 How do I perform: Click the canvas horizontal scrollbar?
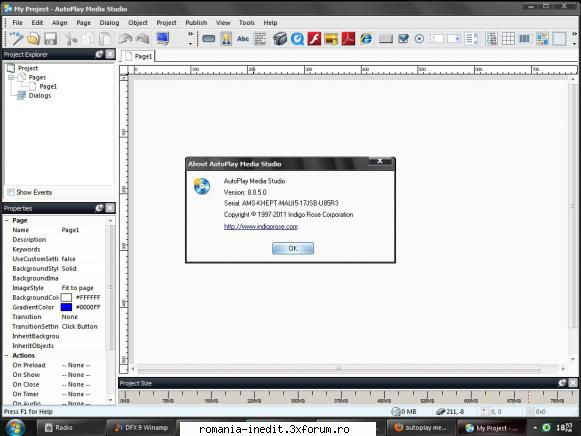tap(339, 369)
